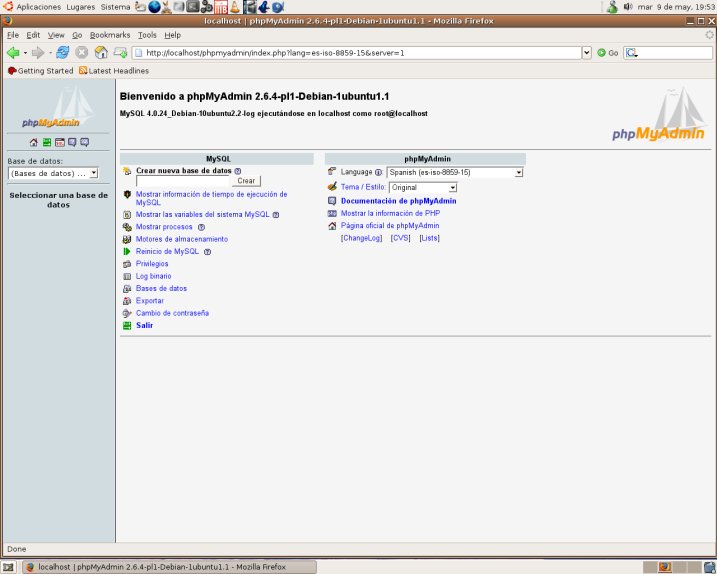
Task: Click the green Go button beside URL
Action: click(x=608, y=53)
